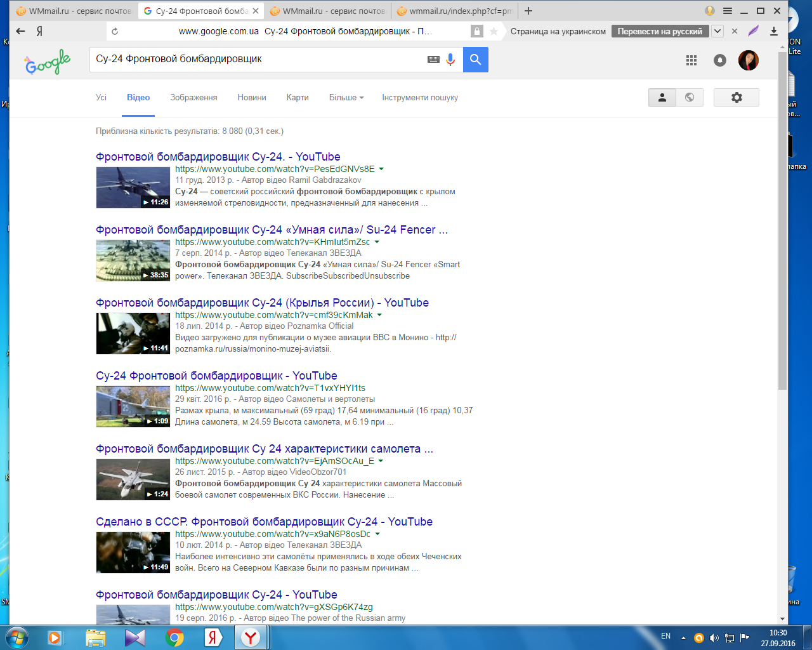Open on-screen keyboard icon in search box
This screenshot has width=812, height=650.
click(x=433, y=60)
